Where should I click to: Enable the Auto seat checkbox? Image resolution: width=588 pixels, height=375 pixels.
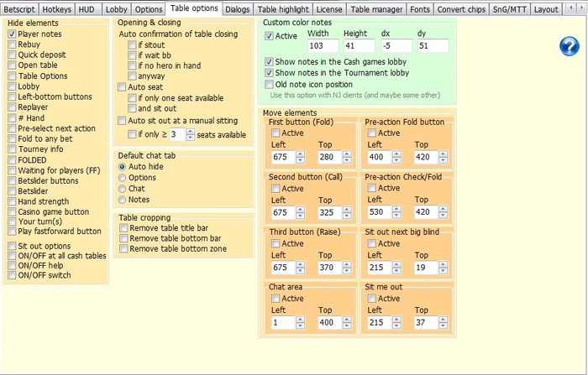pos(123,86)
